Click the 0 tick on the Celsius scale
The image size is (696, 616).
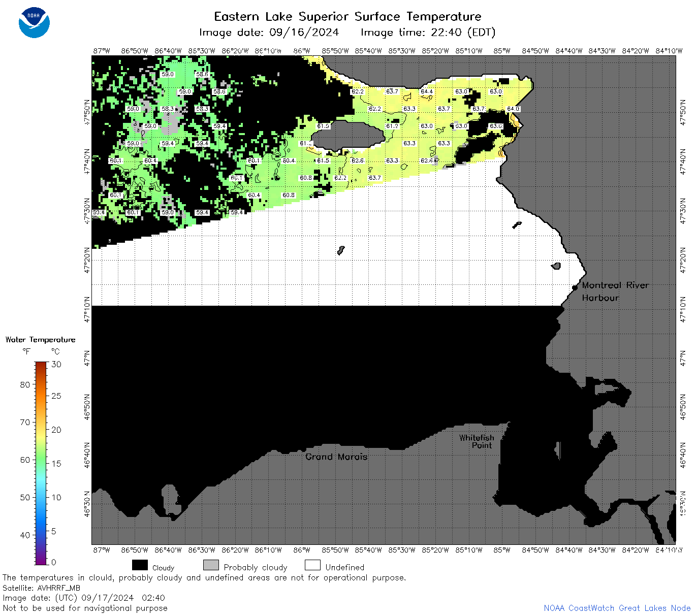(x=54, y=562)
